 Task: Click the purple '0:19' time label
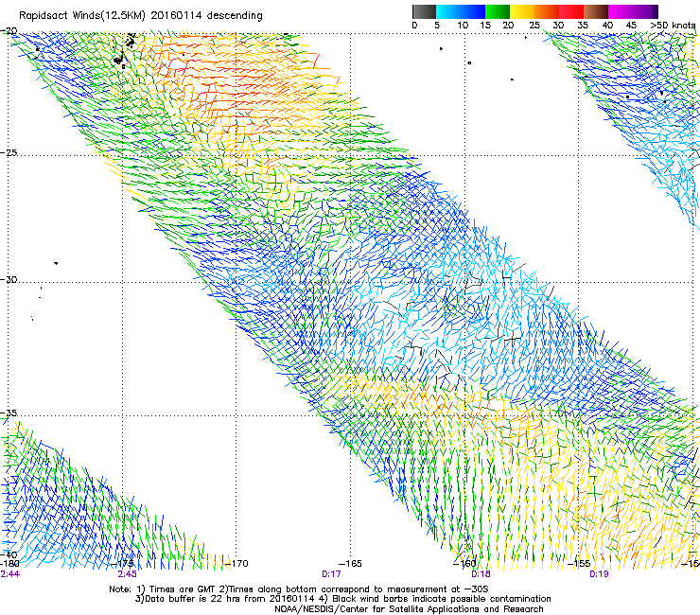point(599,574)
